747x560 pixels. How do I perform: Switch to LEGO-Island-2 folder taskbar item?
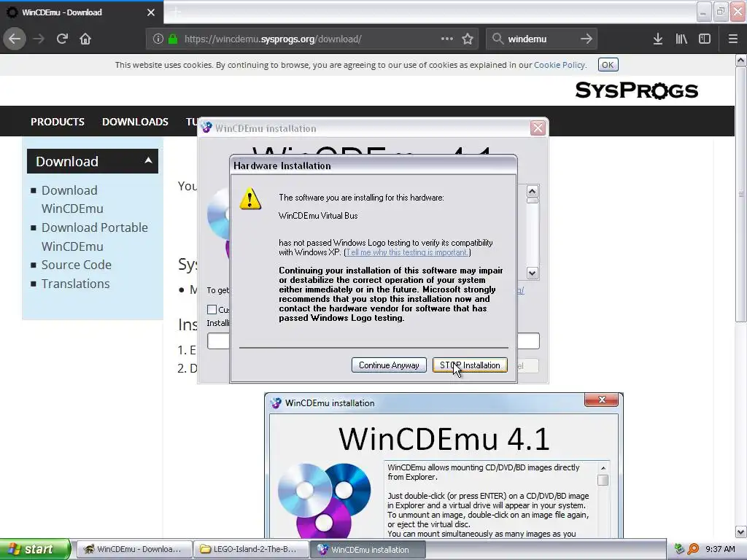251,549
